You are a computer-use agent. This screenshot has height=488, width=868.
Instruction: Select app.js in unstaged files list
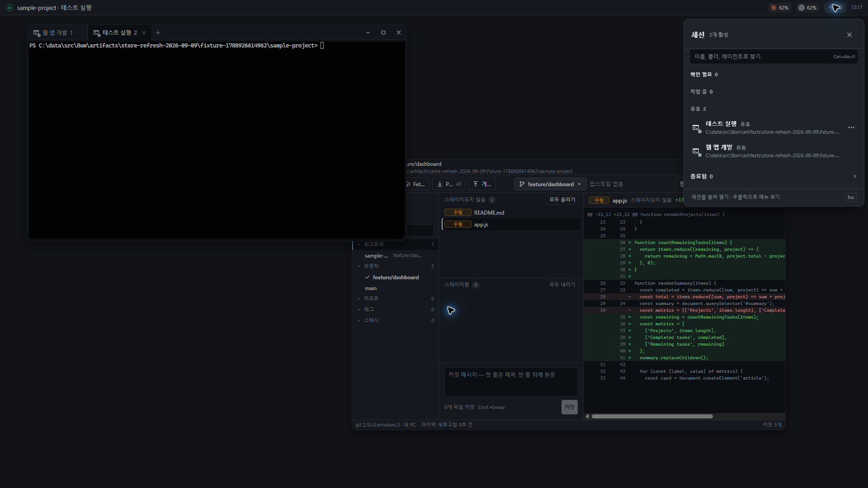[x=511, y=224]
